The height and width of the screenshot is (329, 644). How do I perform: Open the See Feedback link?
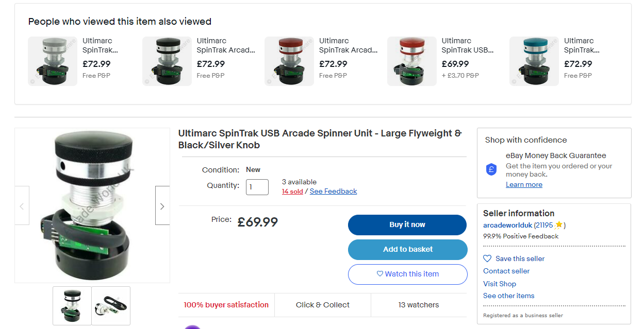click(x=333, y=191)
